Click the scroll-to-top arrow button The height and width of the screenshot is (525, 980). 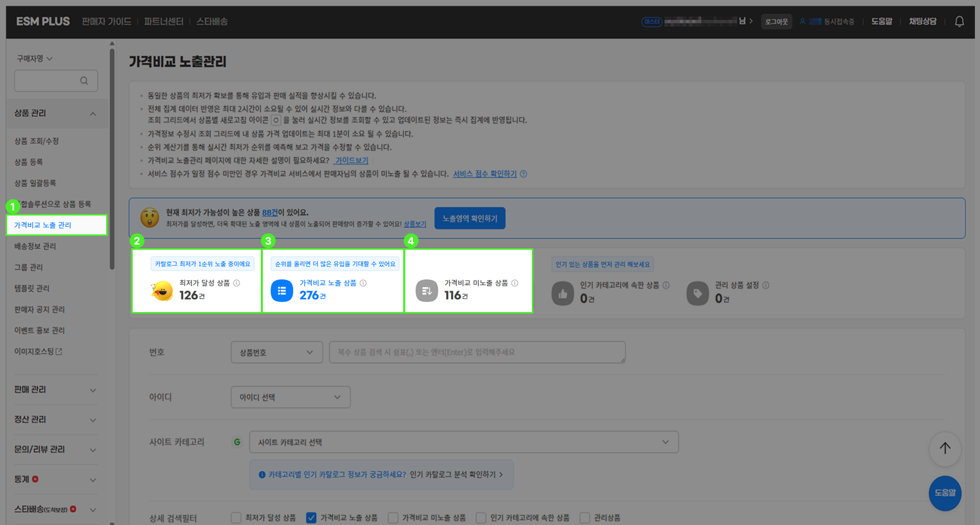945,448
